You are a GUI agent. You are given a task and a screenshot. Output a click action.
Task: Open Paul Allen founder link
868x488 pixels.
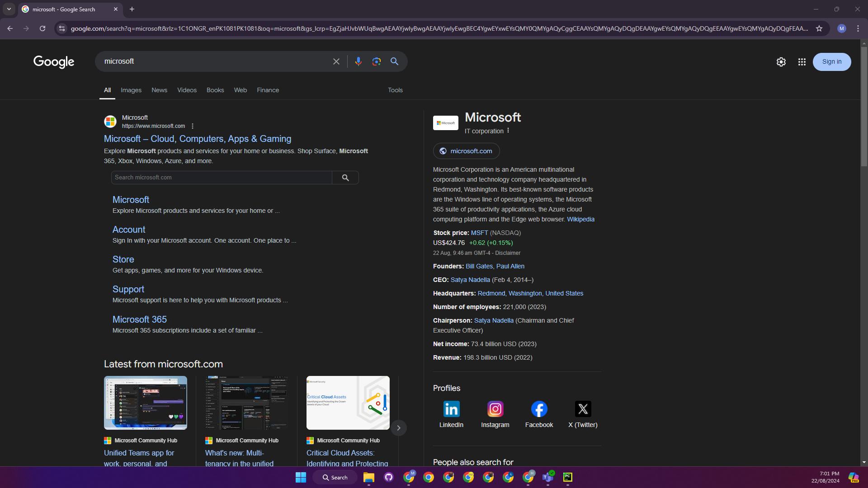pos(510,266)
